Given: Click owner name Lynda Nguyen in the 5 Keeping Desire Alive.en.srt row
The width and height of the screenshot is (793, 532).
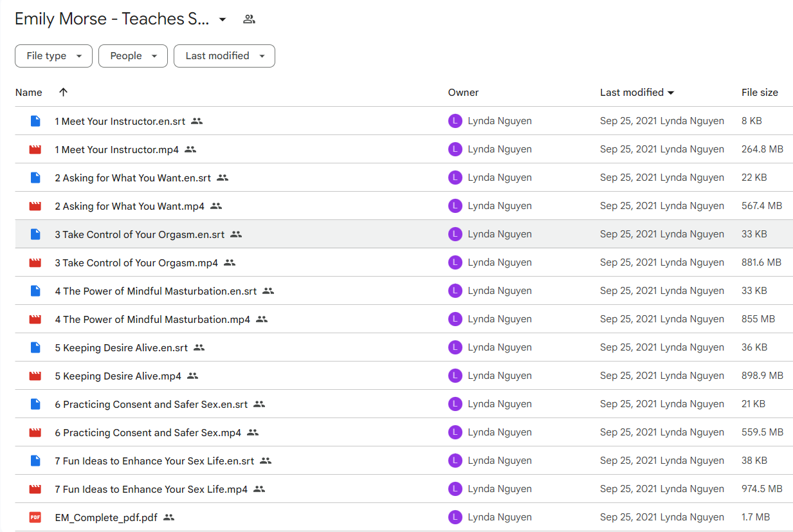Looking at the screenshot, I should coord(500,347).
